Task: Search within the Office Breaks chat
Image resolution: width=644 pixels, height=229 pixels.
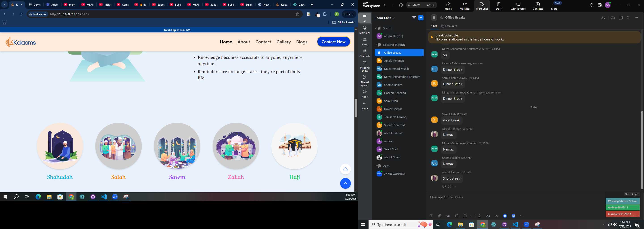Action: tap(628, 18)
